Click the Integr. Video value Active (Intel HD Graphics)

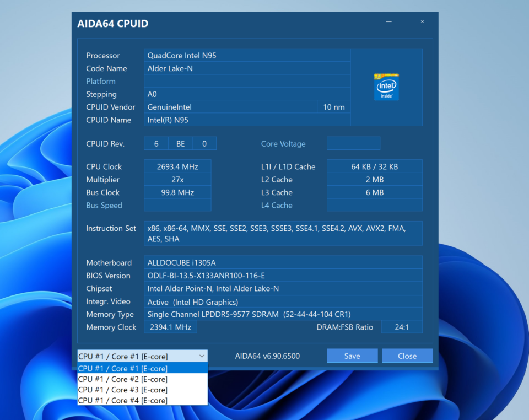(x=283, y=301)
